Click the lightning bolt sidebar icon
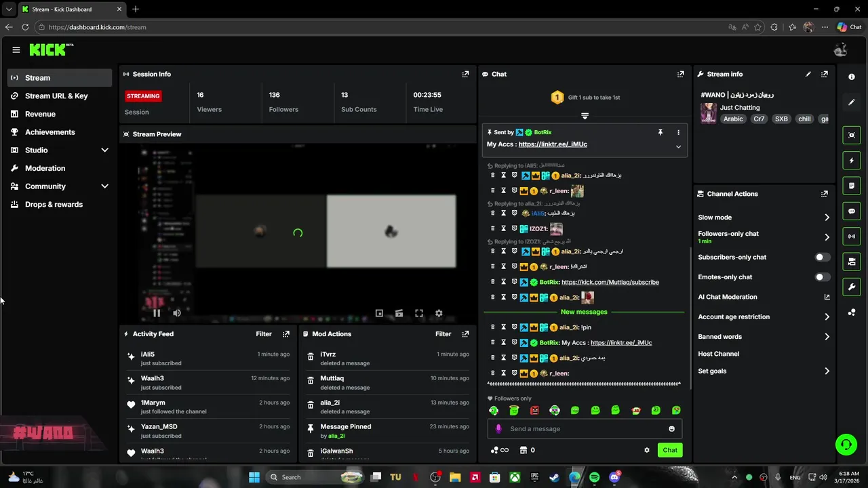Screen dimensions: 868x488 click(x=852, y=161)
